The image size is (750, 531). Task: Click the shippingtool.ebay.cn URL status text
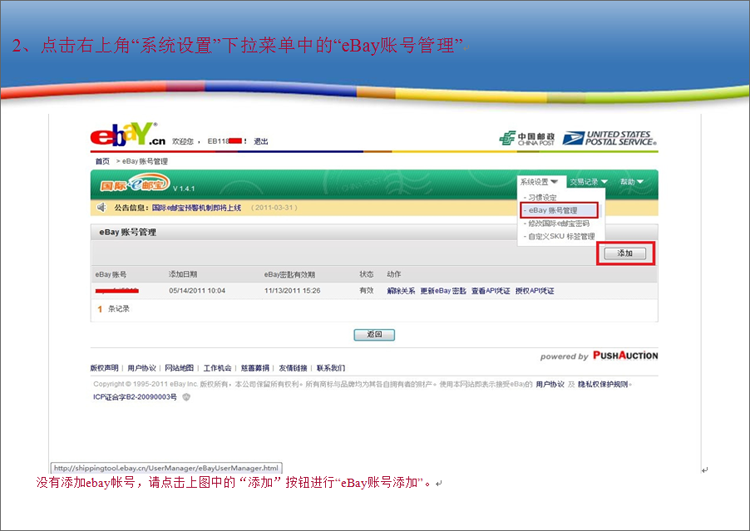click(166, 468)
